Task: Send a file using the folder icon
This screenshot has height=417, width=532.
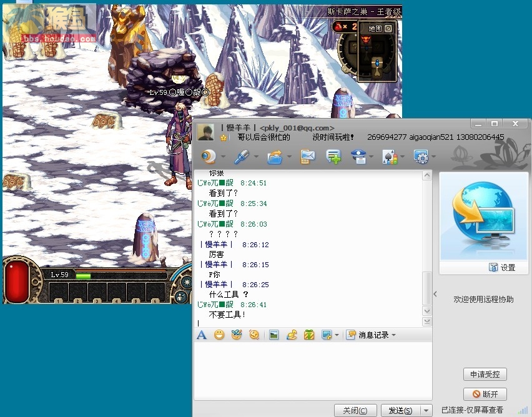Action: coord(275,157)
